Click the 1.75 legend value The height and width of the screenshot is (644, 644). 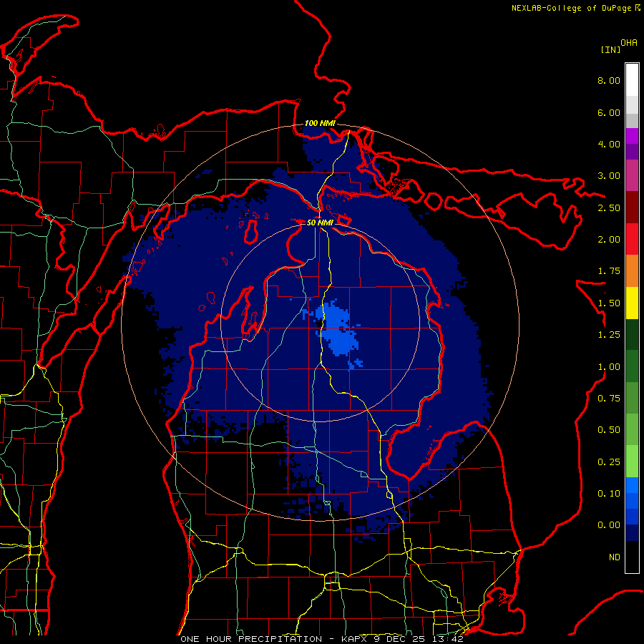point(609,271)
